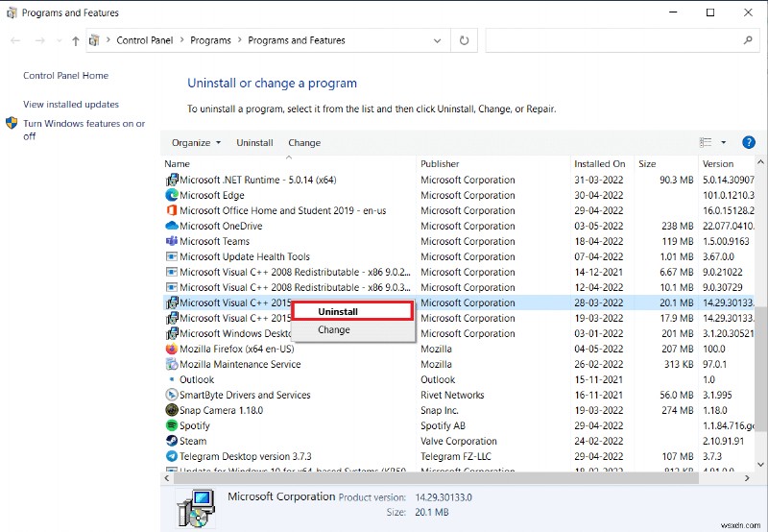
Task: Click the vertical scrollbar down arrow
Action: tap(760, 465)
